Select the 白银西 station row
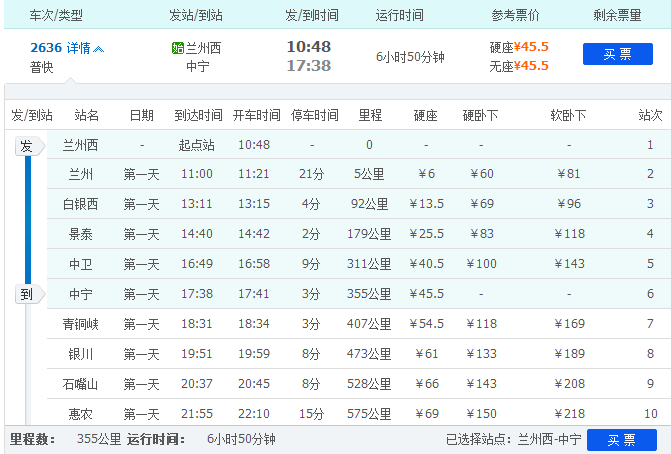 point(81,205)
